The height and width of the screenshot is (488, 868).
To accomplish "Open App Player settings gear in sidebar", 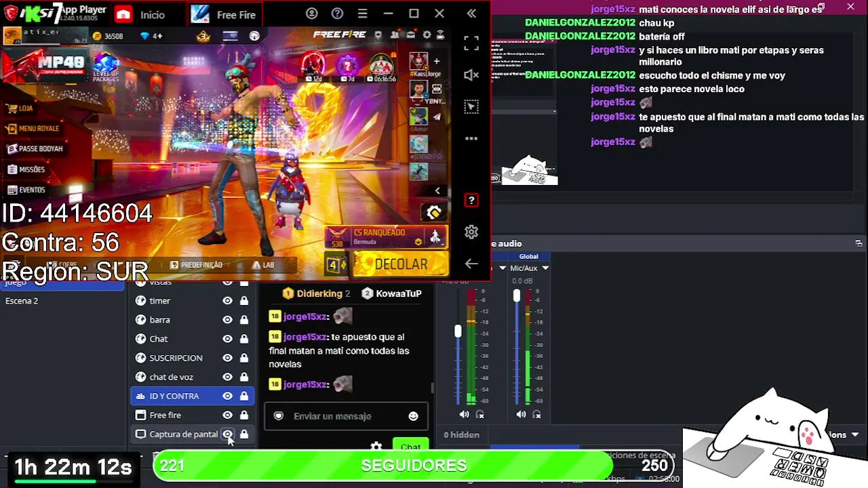I will coord(471,232).
